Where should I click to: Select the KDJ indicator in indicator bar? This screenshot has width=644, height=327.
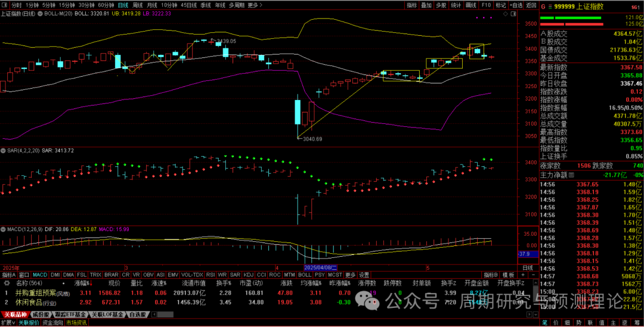tap(248, 275)
